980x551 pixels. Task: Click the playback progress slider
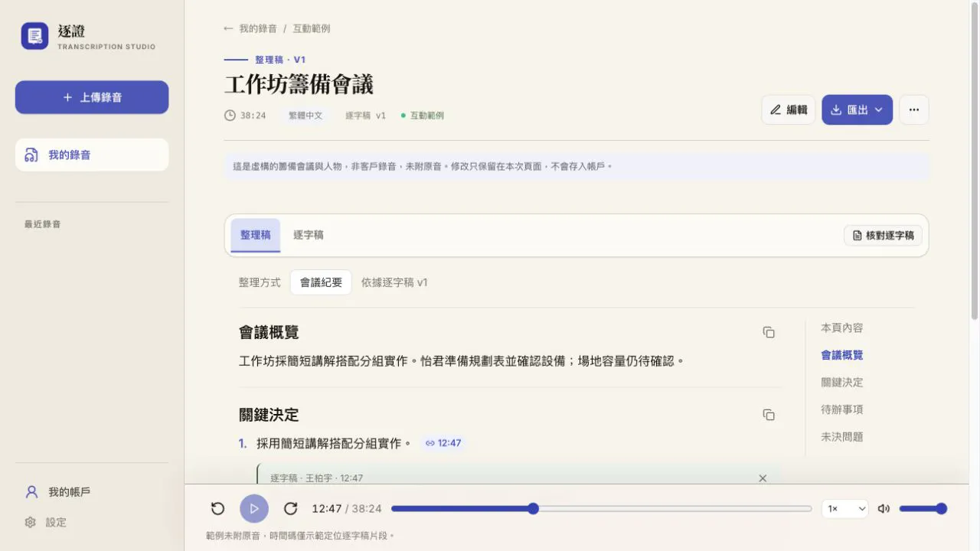tap(601, 509)
